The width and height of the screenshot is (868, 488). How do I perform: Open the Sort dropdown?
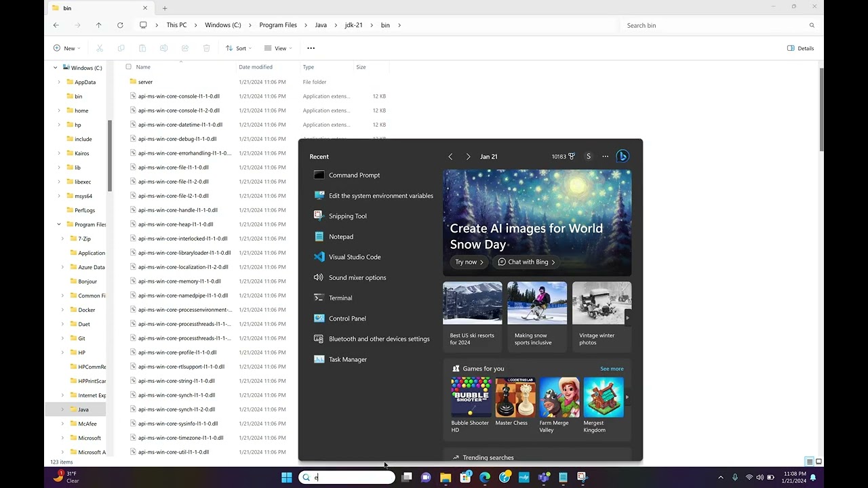[239, 48]
